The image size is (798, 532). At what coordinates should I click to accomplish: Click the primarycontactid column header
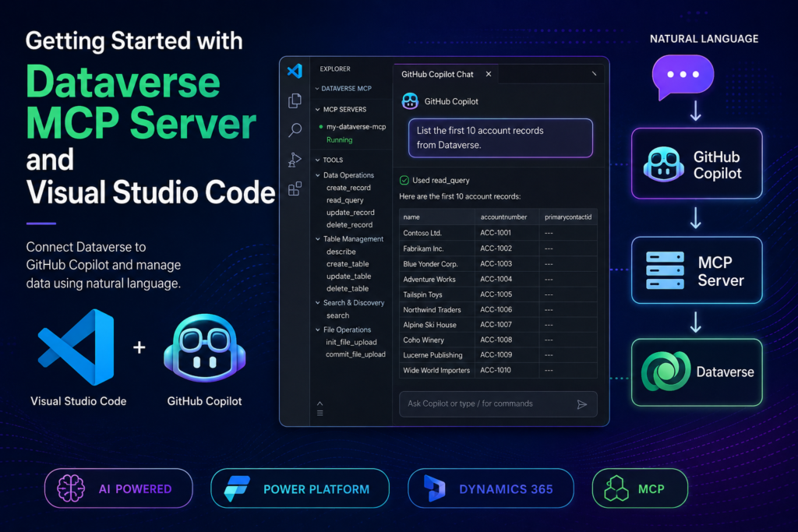[x=568, y=217]
